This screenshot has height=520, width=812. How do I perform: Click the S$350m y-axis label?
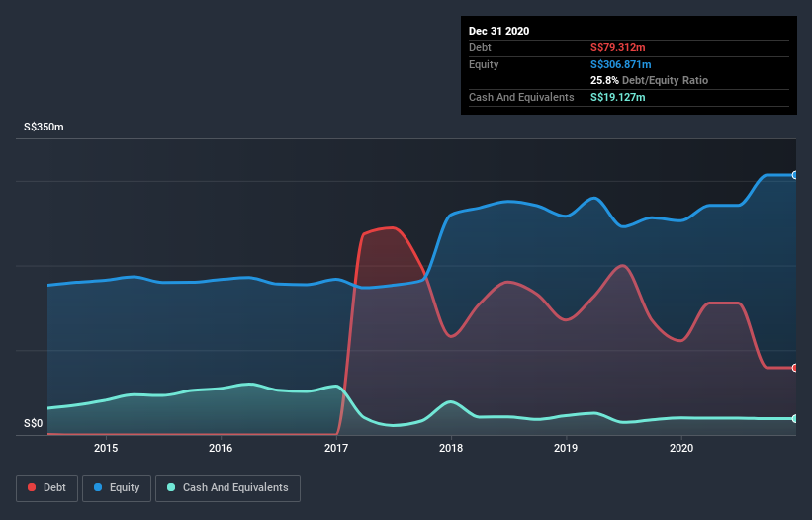45,127
